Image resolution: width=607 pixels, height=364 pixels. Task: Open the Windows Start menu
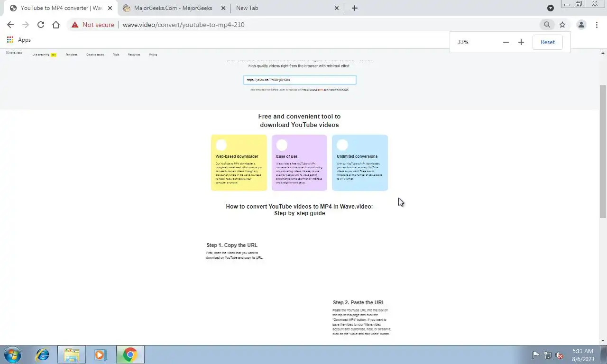[13, 355]
